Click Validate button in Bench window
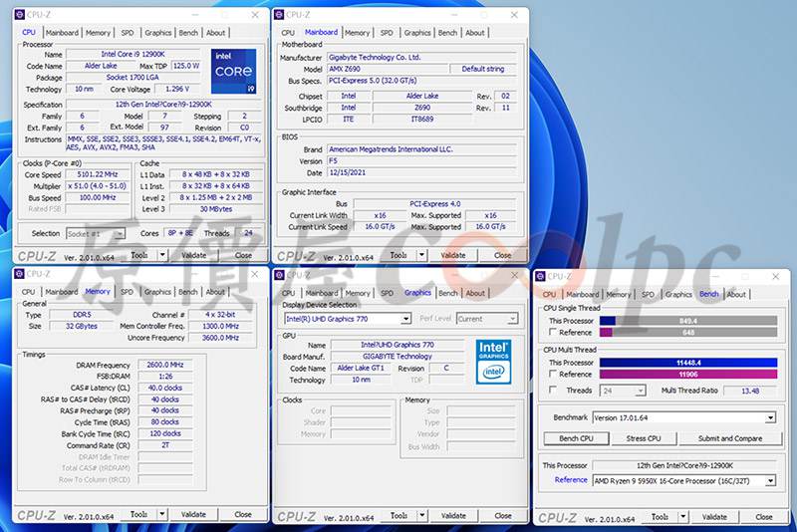Screen dimensions: 797x532 coord(714,517)
